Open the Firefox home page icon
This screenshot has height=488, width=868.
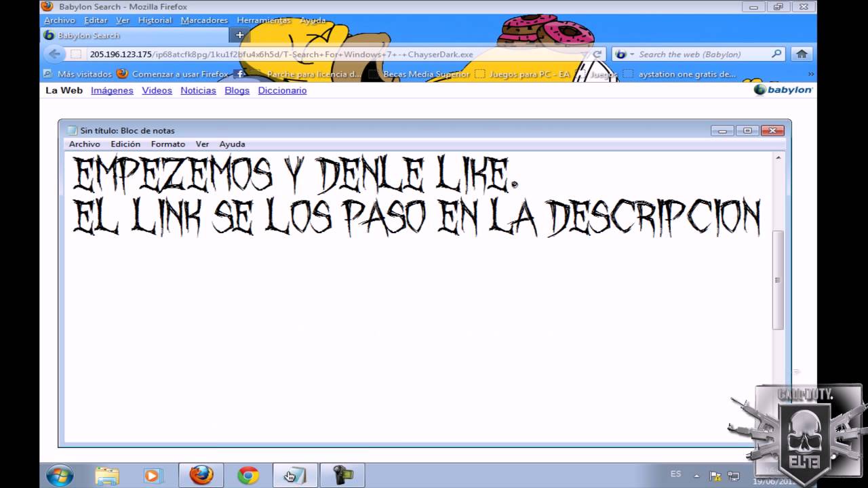click(x=802, y=54)
